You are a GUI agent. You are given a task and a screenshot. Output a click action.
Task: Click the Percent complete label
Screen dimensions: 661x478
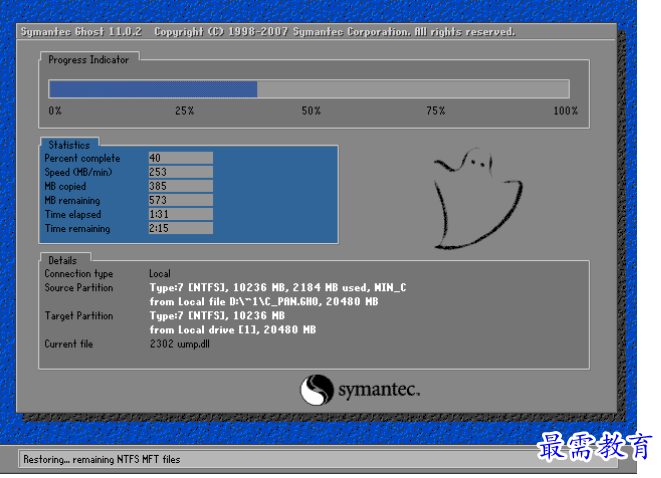click(82, 158)
